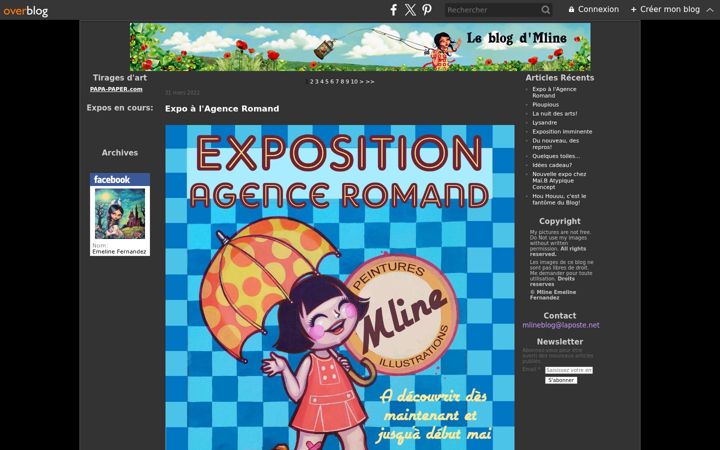This screenshot has height=450, width=720.
Task: Click the Exposition Agence Romand poster image
Action: 340,287
